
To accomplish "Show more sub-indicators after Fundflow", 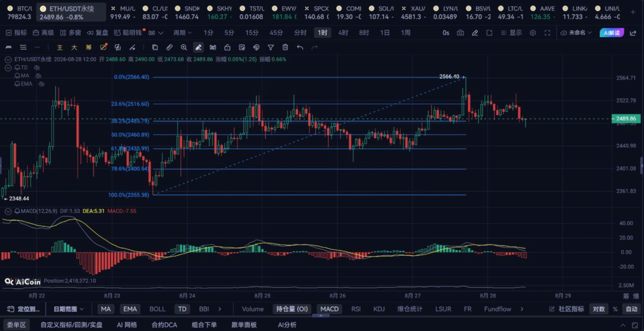I will tap(522, 309).
